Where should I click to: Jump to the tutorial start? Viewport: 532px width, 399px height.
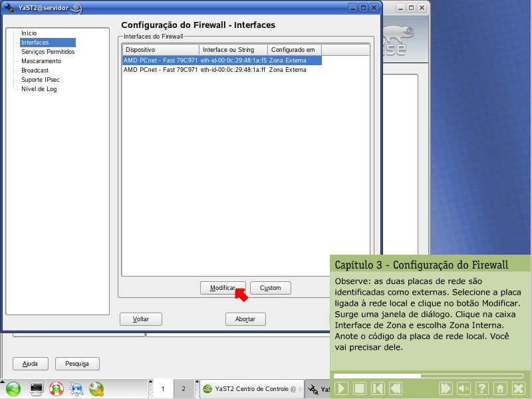pos(378,388)
